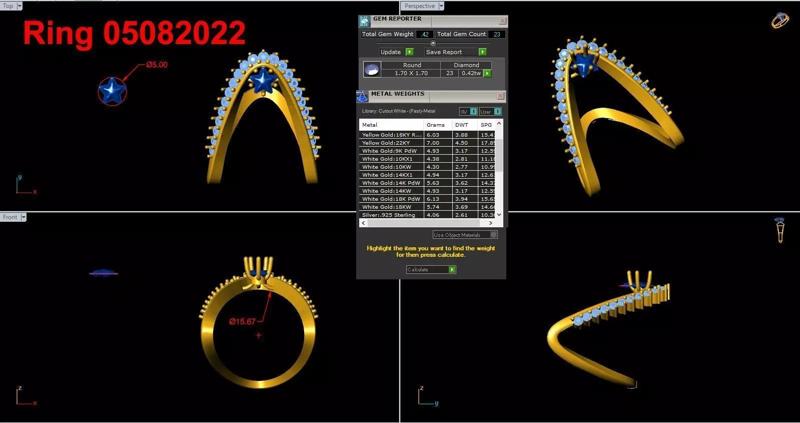Click the ring icon in Perspective viewport corner

pos(780,20)
